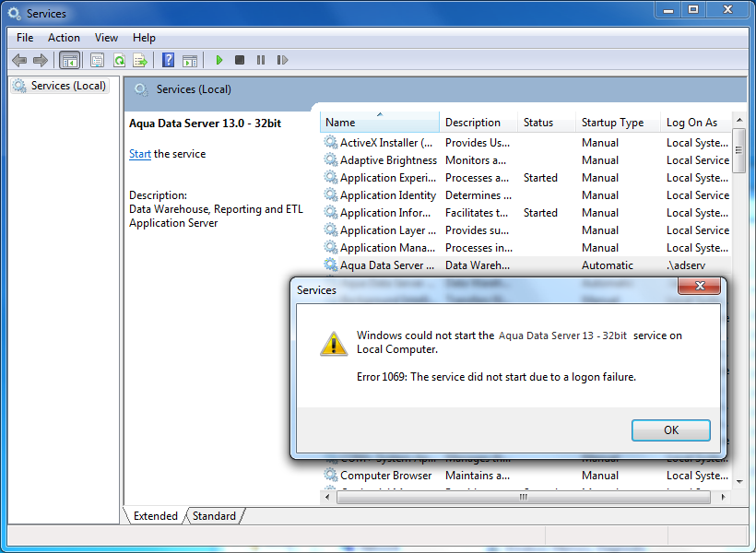Click the gear icon beside Application Infor...
756x553 pixels.
coord(330,212)
